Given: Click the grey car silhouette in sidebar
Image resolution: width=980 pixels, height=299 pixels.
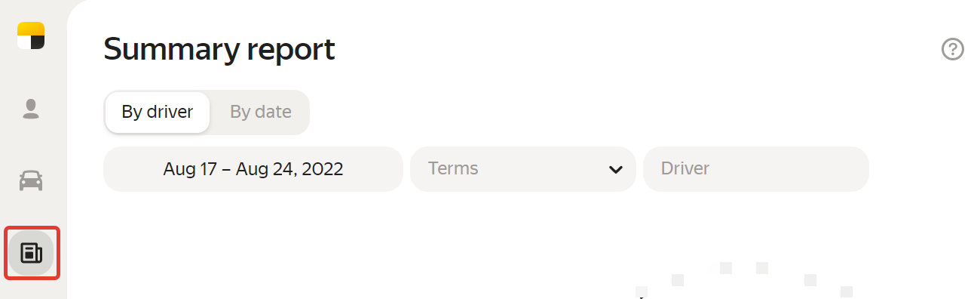Looking at the screenshot, I should pyautogui.click(x=31, y=180).
